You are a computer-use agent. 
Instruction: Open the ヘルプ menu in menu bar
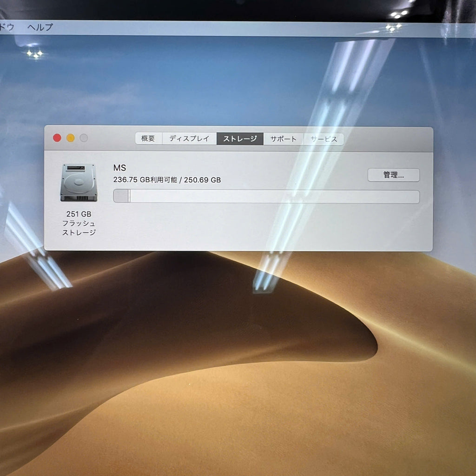coord(40,27)
